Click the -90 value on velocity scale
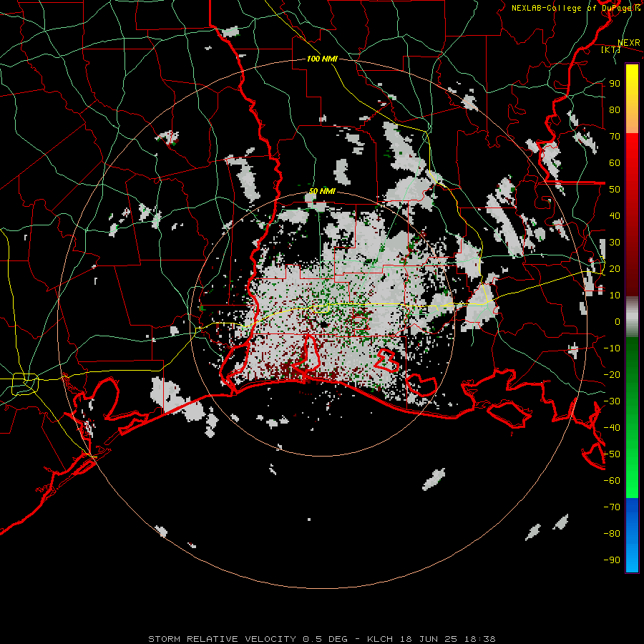 (612, 560)
